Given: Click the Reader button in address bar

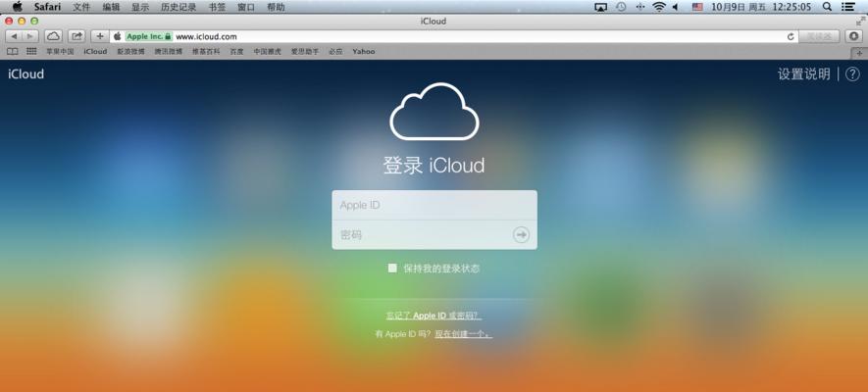Looking at the screenshot, I should (x=819, y=36).
